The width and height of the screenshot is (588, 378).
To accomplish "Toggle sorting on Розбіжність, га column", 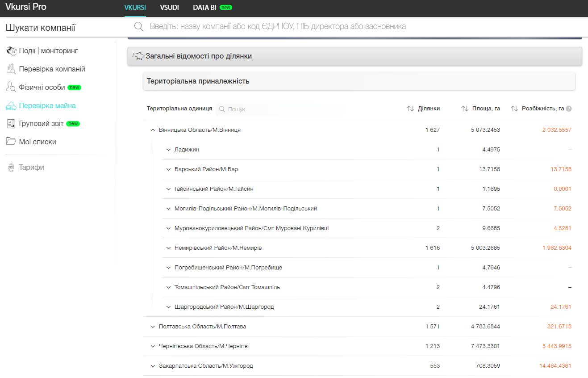I will [514, 109].
